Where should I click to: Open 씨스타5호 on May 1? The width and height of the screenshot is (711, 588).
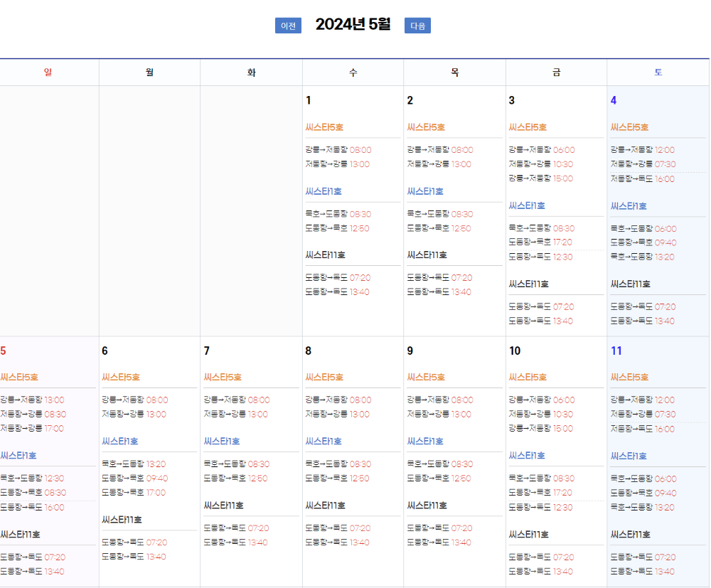coord(324,127)
